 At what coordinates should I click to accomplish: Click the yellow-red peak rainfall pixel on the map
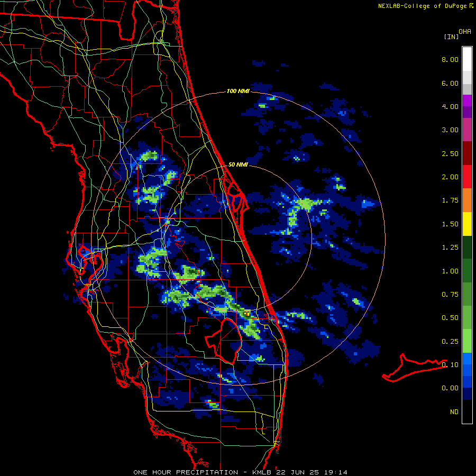point(247,314)
